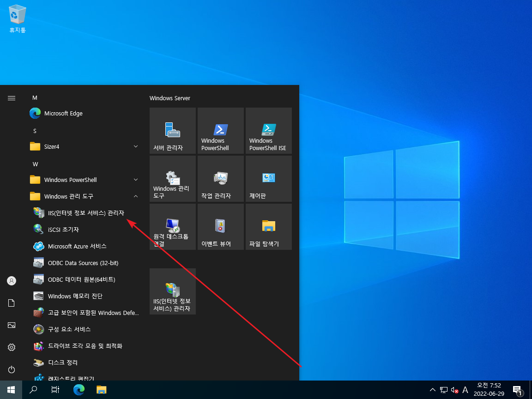Open the notification center
532x399 pixels.
[x=517, y=390]
